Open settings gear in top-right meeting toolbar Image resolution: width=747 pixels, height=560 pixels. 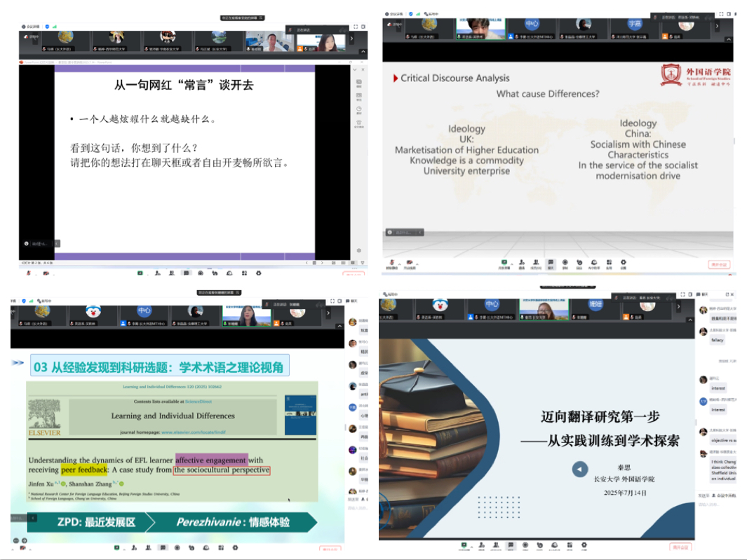click(x=623, y=263)
